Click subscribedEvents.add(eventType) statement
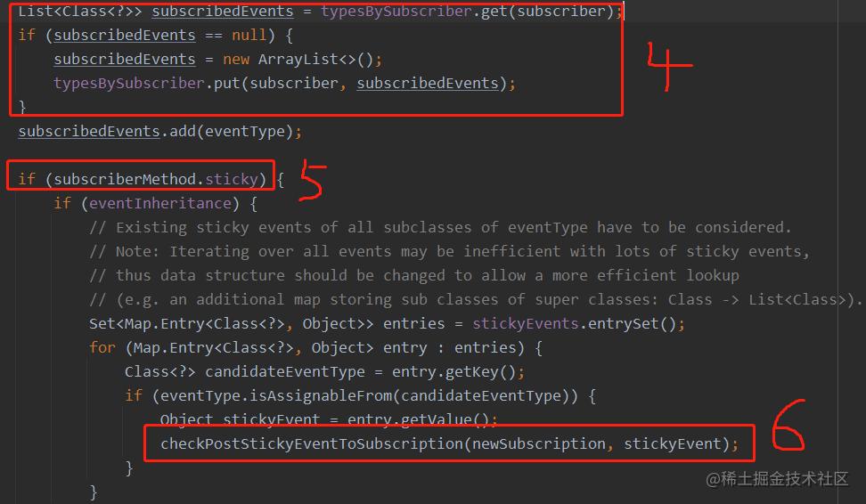 click(x=160, y=132)
